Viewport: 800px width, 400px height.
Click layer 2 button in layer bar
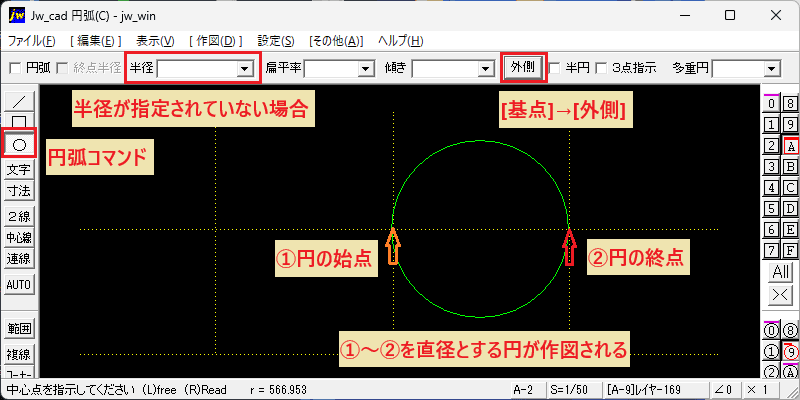tap(771, 146)
